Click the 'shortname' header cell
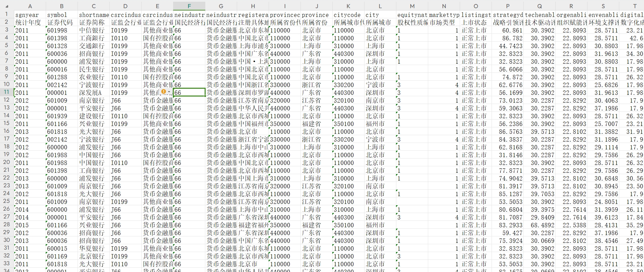644x272 pixels. click(94, 15)
